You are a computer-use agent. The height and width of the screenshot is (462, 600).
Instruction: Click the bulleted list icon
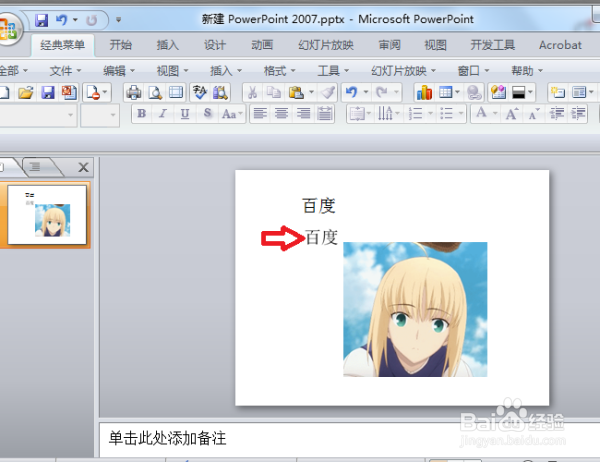pyautogui.click(x=446, y=114)
